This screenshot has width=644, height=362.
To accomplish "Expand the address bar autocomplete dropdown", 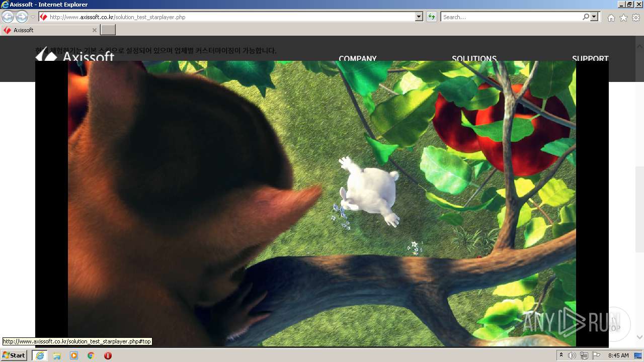I will click(x=419, y=17).
